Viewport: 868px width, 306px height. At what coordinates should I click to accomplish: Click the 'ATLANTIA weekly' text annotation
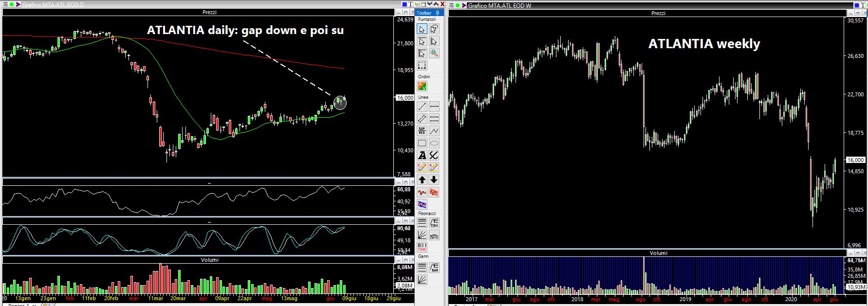704,44
